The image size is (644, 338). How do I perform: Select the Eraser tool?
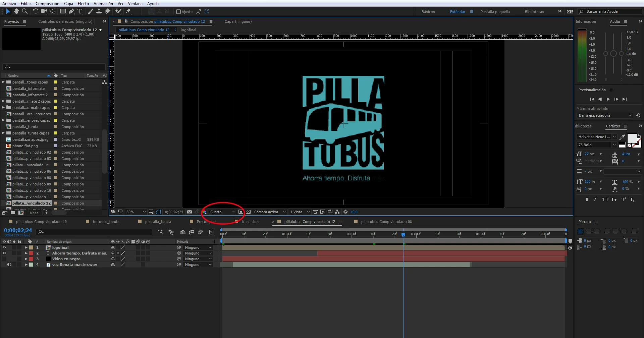click(x=107, y=11)
